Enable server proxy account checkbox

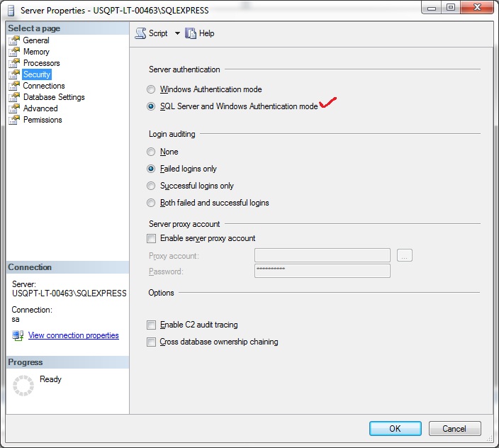point(151,238)
